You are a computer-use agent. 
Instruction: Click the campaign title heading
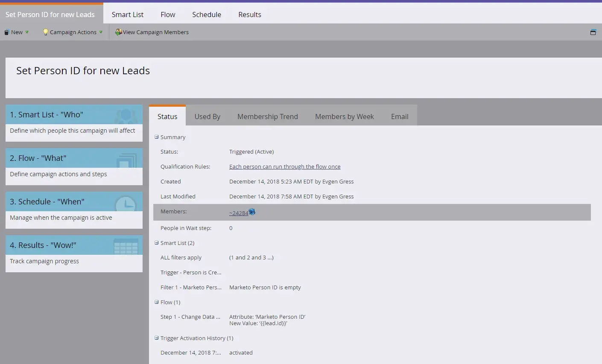pos(83,70)
